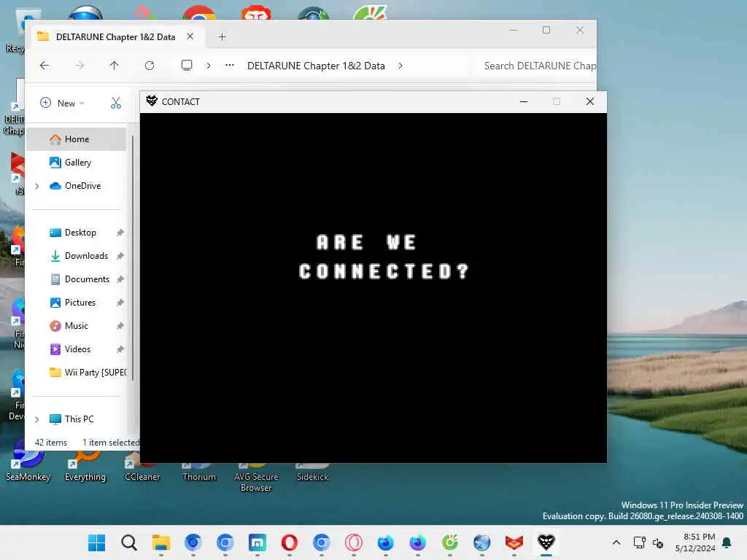
Task: Click the Cut scissors icon
Action: click(116, 103)
